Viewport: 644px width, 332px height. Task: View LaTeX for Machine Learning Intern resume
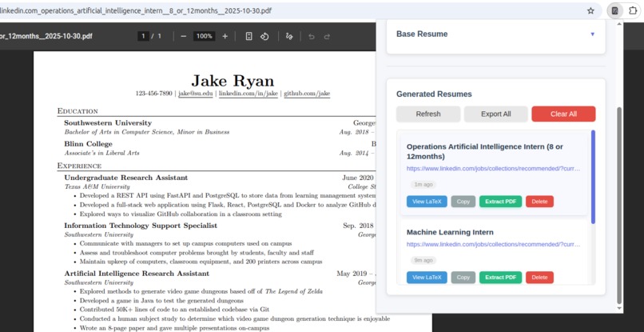tap(427, 278)
